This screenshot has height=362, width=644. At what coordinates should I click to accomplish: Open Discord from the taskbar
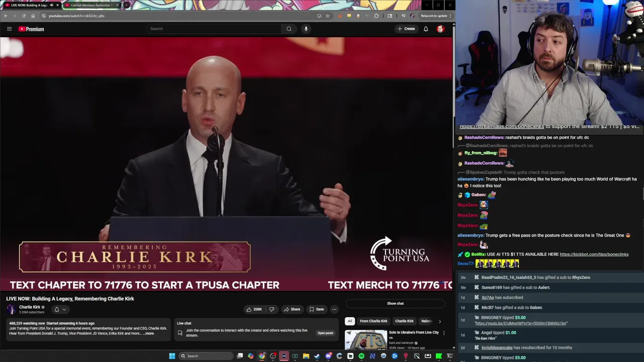(328, 356)
